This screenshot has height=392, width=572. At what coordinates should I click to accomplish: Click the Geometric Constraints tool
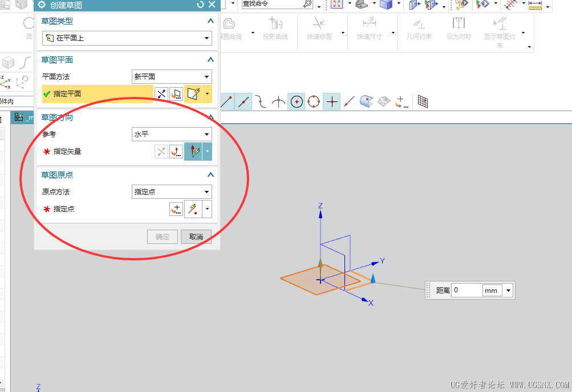click(419, 28)
